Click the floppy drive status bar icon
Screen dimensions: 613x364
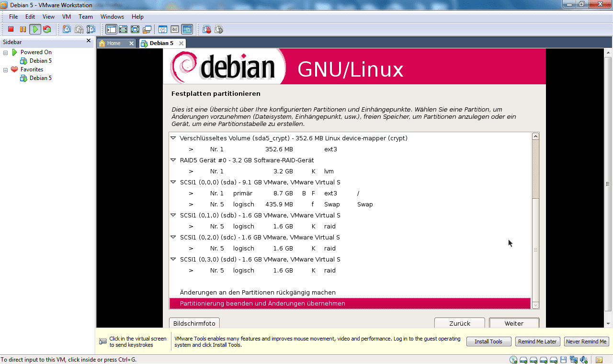click(564, 360)
